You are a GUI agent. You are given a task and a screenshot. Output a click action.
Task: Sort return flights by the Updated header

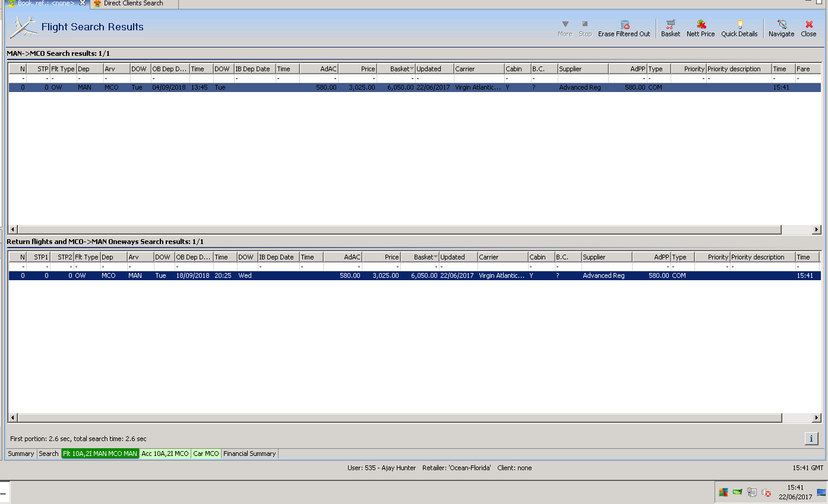458,257
